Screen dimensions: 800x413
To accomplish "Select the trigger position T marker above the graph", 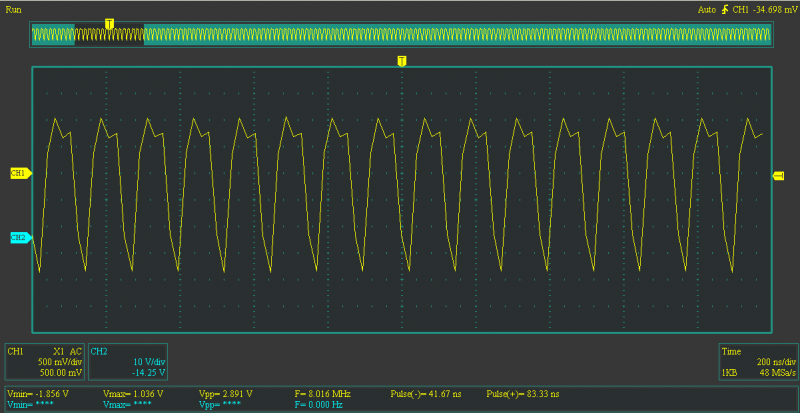I will [x=402, y=61].
